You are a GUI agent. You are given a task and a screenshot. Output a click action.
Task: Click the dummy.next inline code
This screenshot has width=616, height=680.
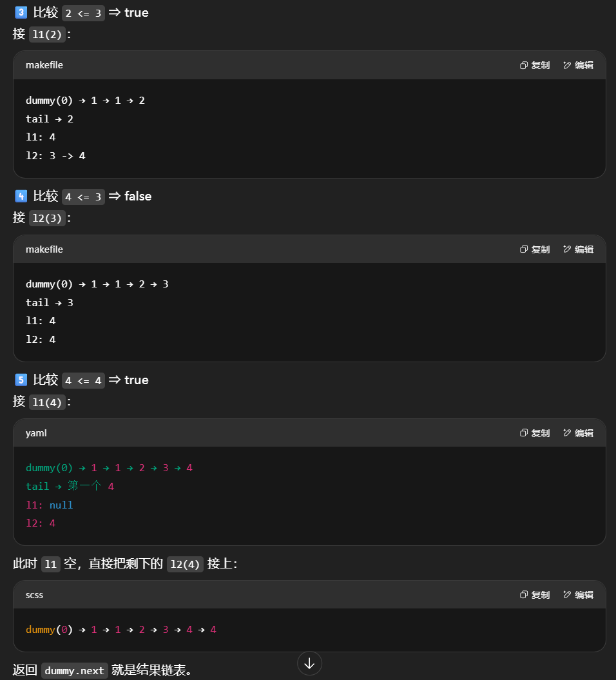tap(75, 671)
